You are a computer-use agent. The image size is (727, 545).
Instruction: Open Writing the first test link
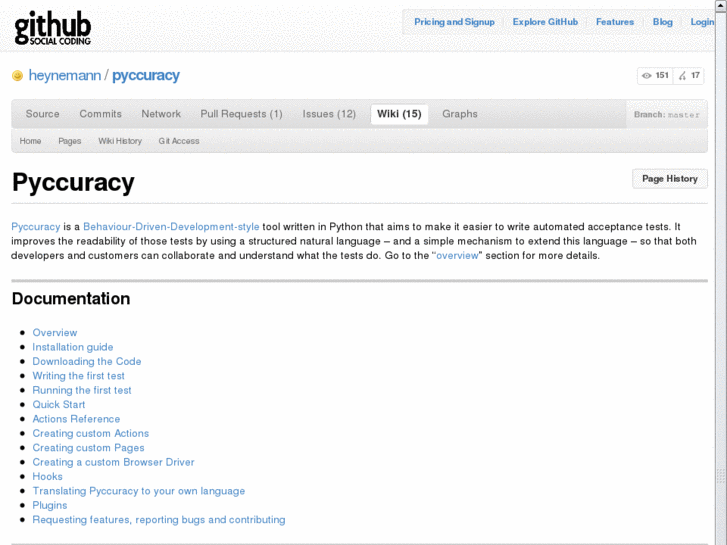coord(78,376)
